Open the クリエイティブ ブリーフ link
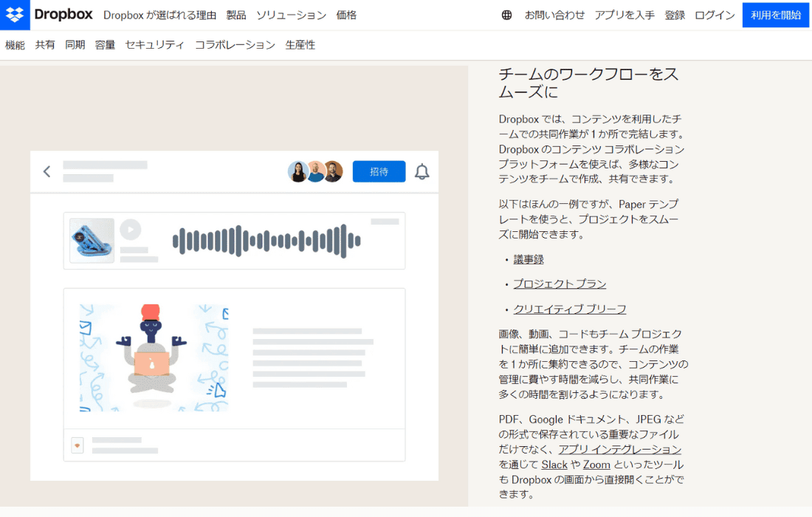The image size is (812, 517). (570, 309)
